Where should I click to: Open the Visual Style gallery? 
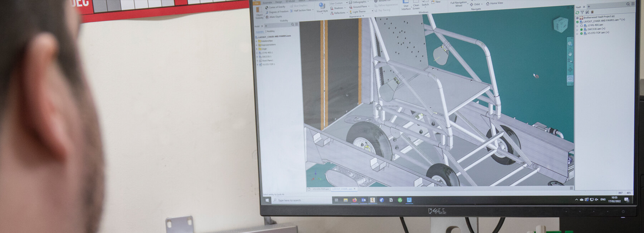point(322,8)
